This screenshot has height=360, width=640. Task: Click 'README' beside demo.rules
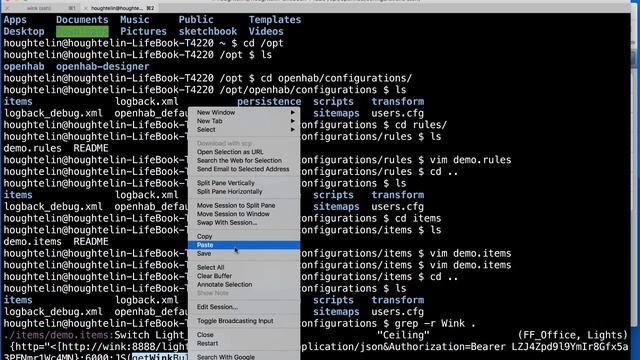point(91,148)
